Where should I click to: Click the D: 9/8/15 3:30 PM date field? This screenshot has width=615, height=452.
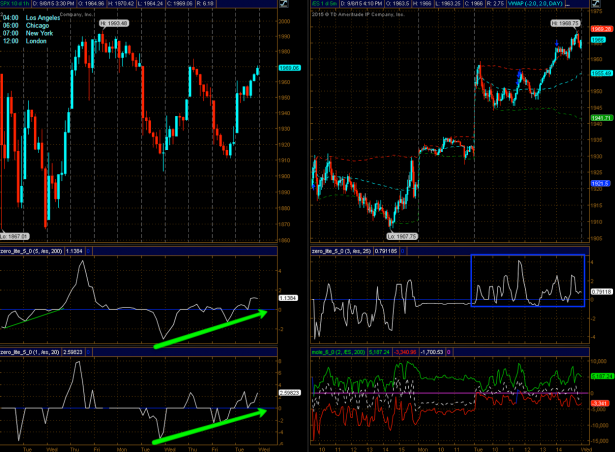pyautogui.click(x=53, y=4)
